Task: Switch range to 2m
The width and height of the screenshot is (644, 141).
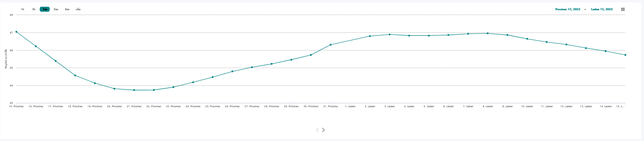Action: pyautogui.click(x=56, y=9)
